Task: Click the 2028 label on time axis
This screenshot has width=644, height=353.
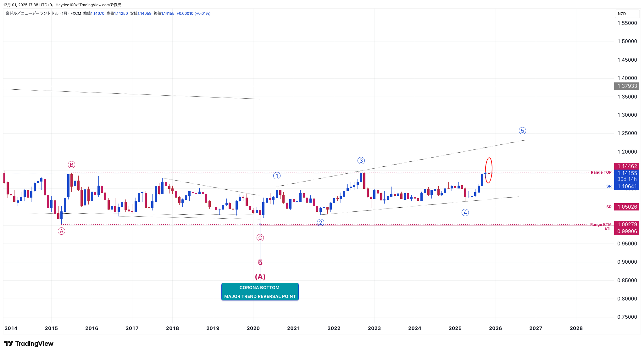Action: pos(576,328)
